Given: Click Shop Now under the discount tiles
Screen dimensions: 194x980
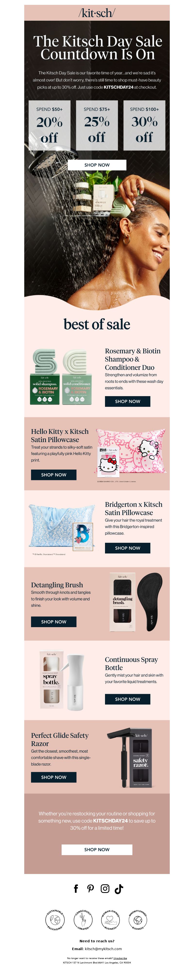Looking at the screenshot, I should (97, 165).
